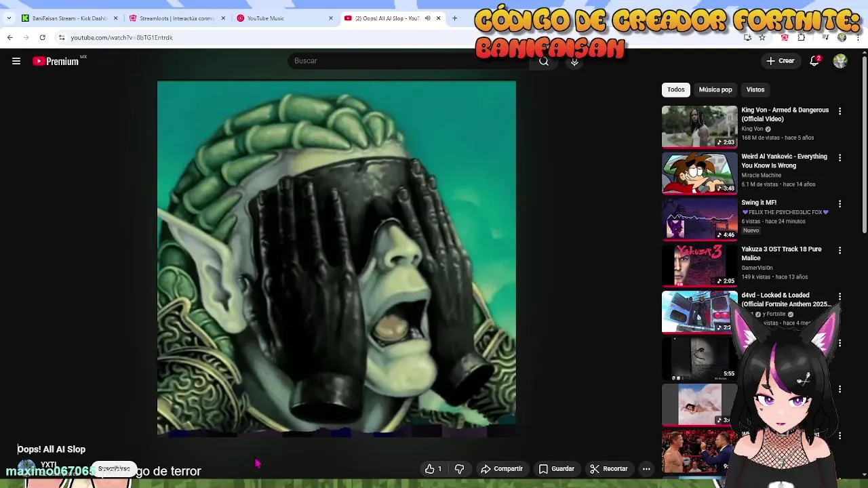Click the Buscar search field
This screenshot has width=868, height=488.
[x=410, y=61]
